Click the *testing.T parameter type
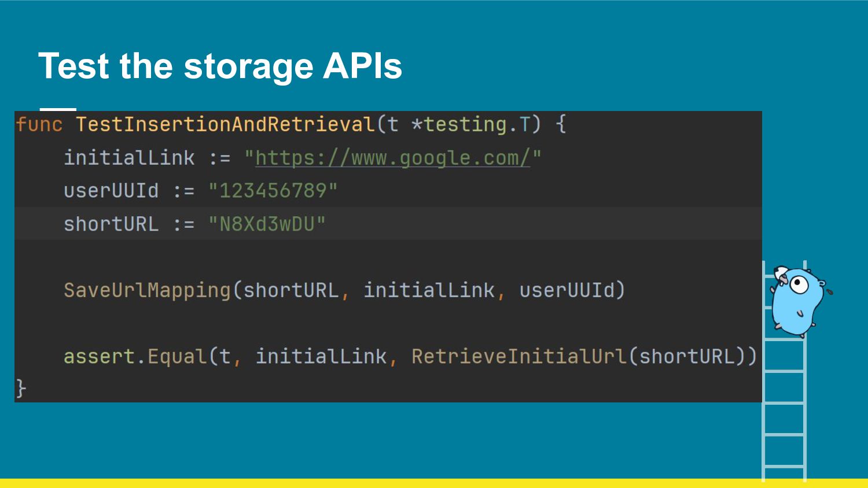Viewport: 868px width, 488px height. pyautogui.click(x=470, y=124)
